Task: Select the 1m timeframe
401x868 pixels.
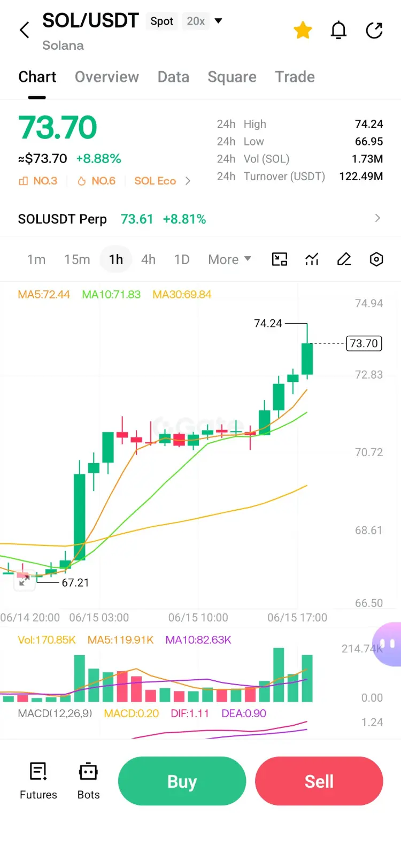Action: (x=36, y=259)
